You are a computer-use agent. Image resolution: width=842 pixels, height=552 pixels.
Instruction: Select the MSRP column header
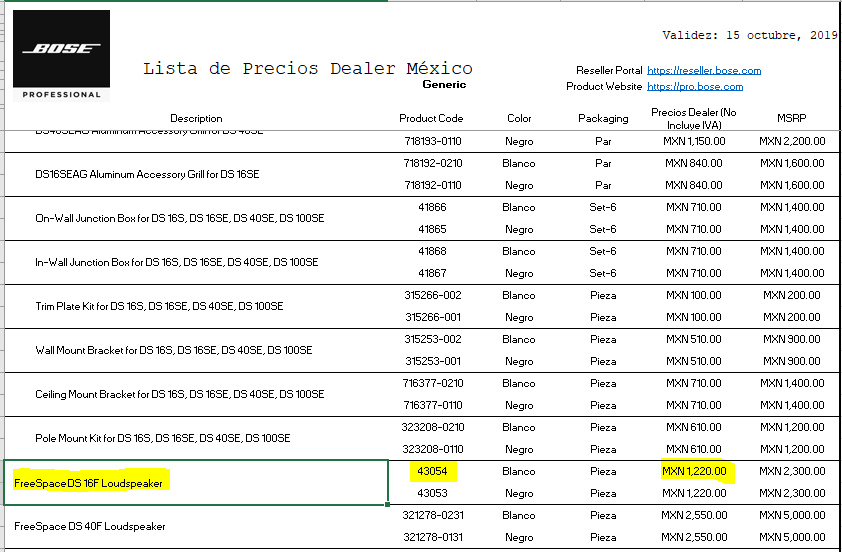coord(792,118)
